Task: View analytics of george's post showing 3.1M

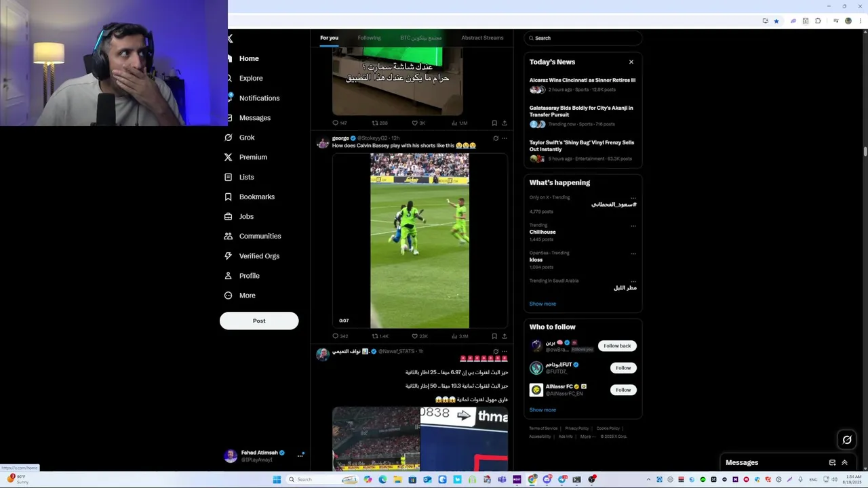Action: click(460, 336)
